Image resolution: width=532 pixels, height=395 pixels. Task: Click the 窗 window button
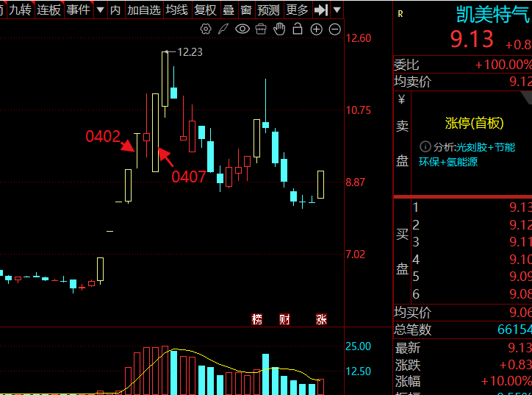click(x=246, y=10)
